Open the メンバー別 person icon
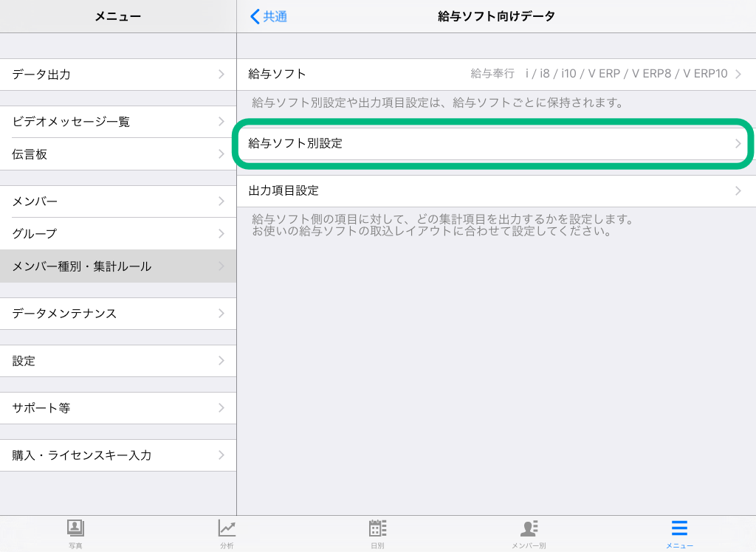Viewport: 756px width, 552px height. point(529,528)
